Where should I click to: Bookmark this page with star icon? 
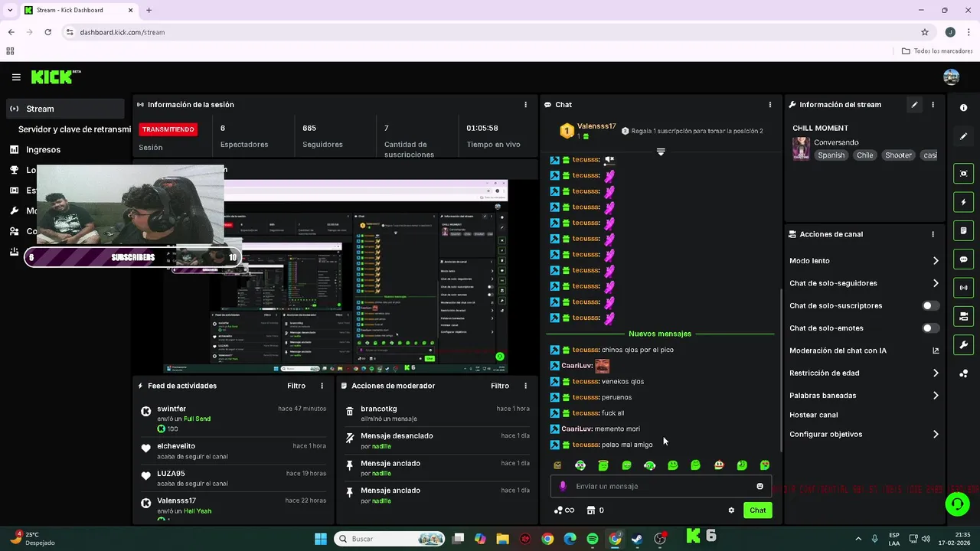point(925,32)
